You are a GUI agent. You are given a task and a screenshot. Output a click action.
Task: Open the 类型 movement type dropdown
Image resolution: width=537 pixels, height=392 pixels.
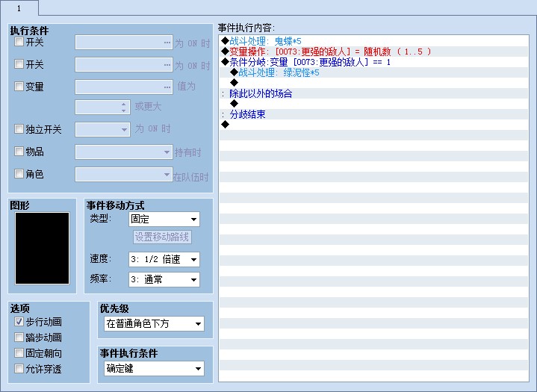pos(164,219)
